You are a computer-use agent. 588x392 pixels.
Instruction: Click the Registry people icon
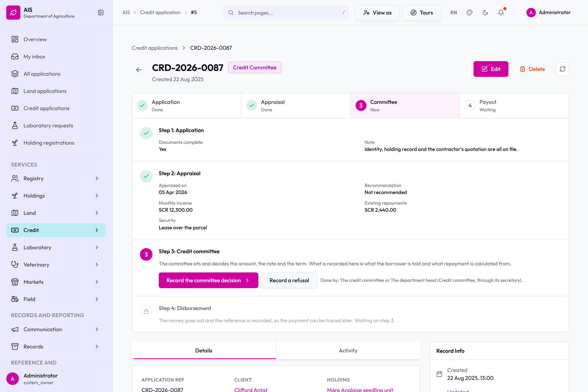click(15, 179)
